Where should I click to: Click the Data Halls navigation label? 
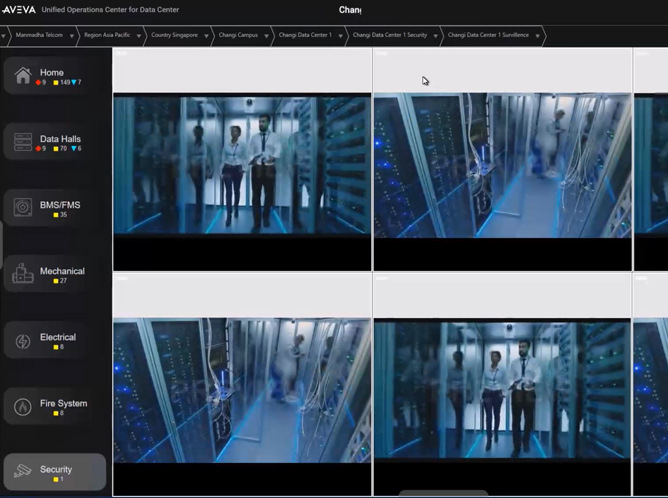[60, 139]
